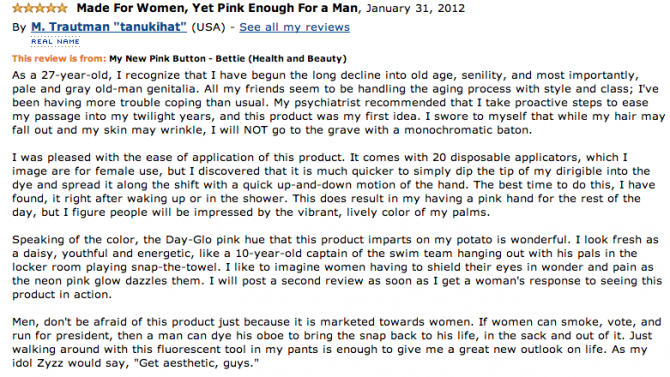This screenshot has width=670, height=377.
Task: Click paragraph starting Men, don't be afraid
Action: 337,342
